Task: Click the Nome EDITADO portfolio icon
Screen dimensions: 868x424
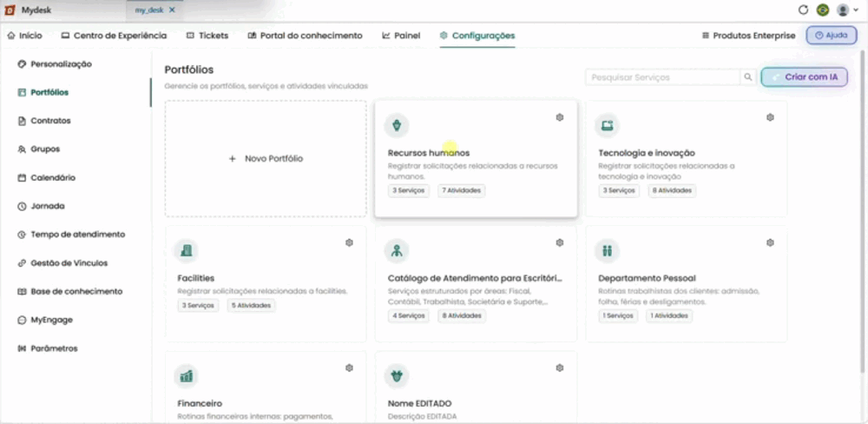Action: click(397, 376)
